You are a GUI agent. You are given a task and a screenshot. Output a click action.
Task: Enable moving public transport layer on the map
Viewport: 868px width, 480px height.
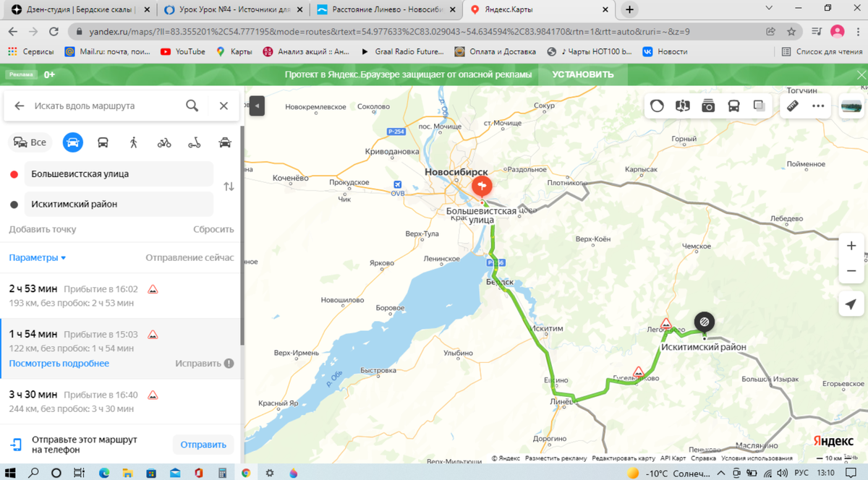[733, 106]
